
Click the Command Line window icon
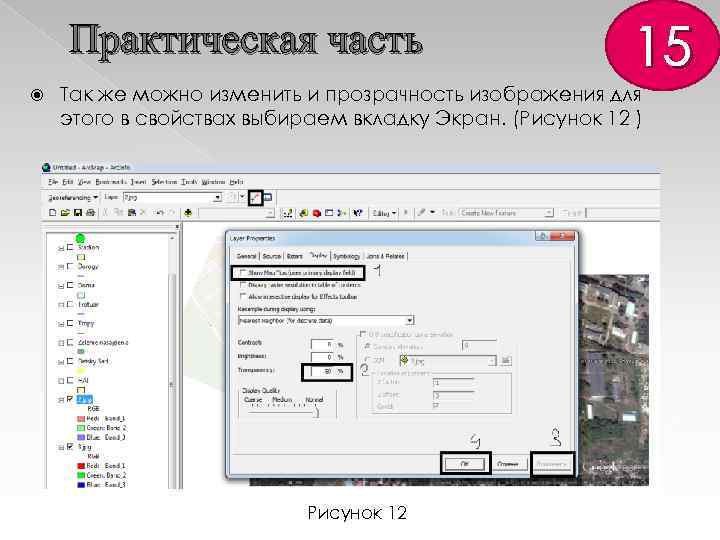pos(329,213)
